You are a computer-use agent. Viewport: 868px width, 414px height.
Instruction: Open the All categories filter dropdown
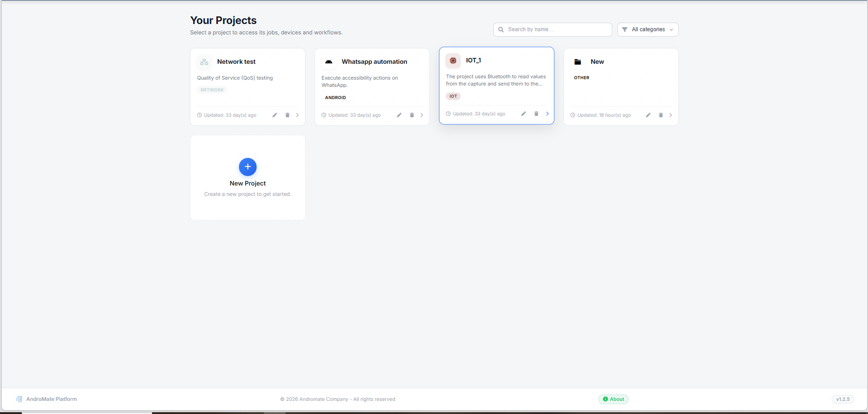(x=648, y=29)
